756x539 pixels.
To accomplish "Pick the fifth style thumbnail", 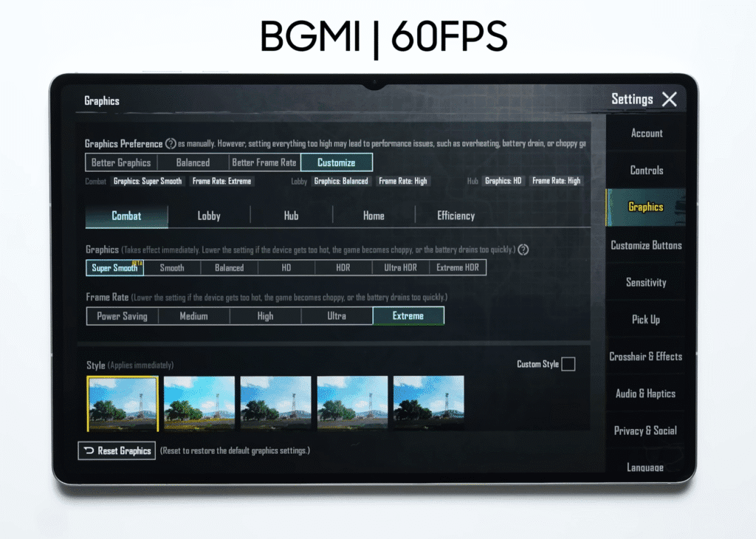I will coord(429,403).
